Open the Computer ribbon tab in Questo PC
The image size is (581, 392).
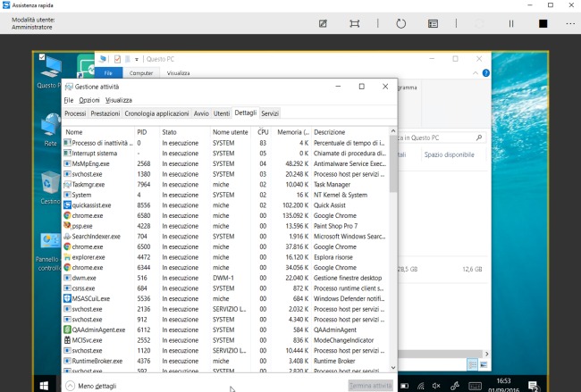pyautogui.click(x=141, y=73)
